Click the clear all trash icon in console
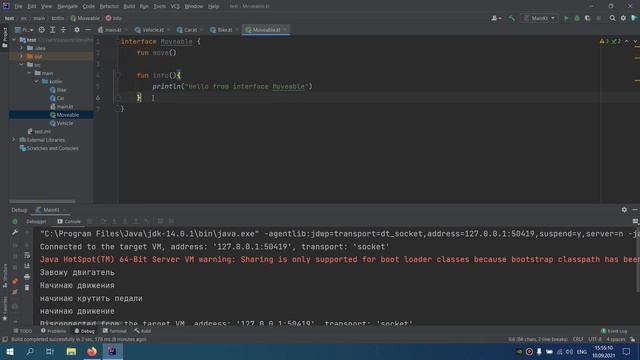Screen dimensions: 640x360 (x=27, y=288)
